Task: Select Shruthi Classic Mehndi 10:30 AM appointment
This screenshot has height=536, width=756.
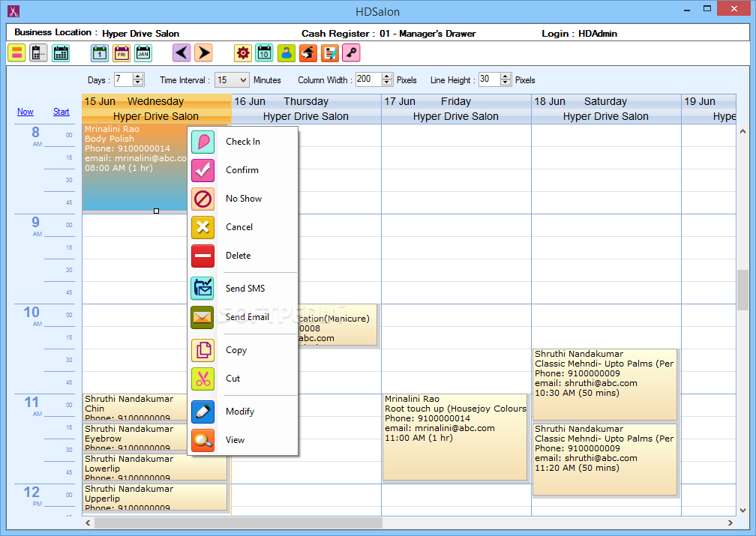Action: pyautogui.click(x=604, y=384)
